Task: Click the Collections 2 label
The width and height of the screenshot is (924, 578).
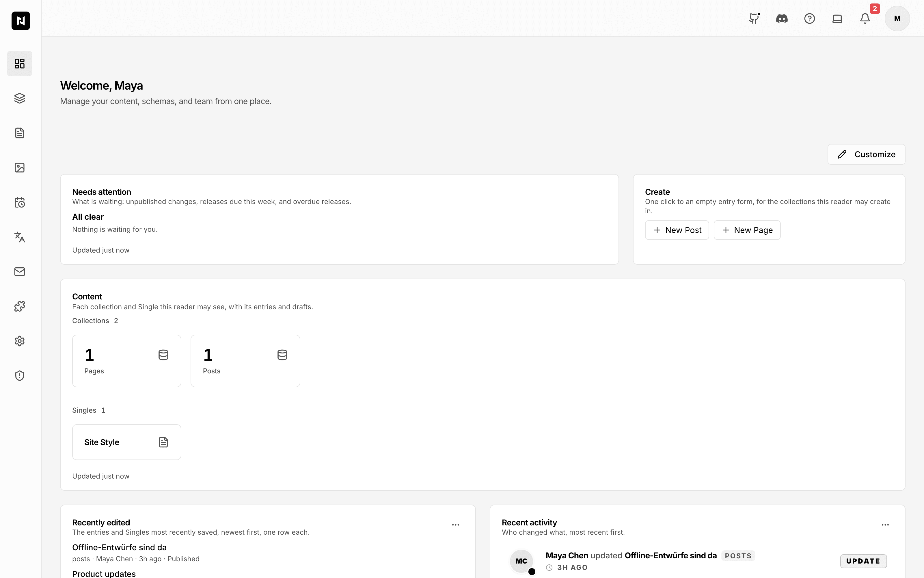Action: pyautogui.click(x=95, y=321)
